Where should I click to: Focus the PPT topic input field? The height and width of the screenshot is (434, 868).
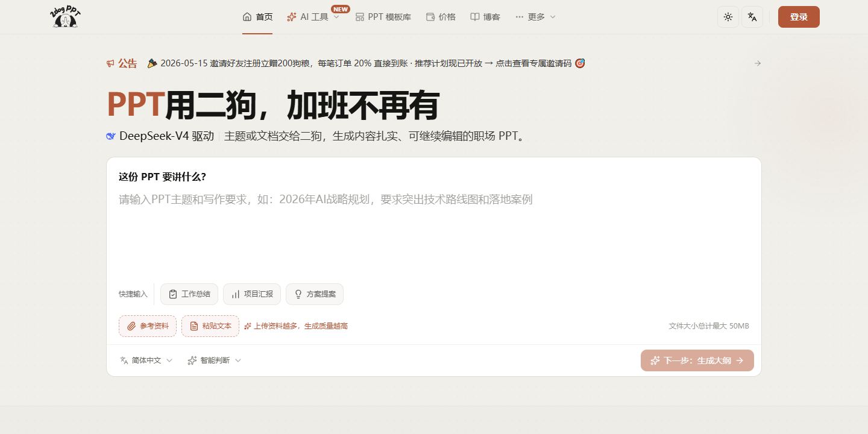(x=434, y=234)
